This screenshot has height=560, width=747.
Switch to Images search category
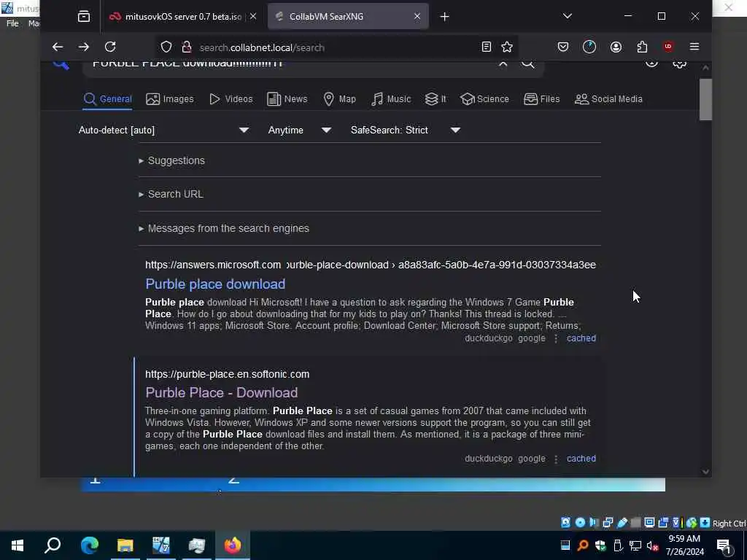pos(169,99)
